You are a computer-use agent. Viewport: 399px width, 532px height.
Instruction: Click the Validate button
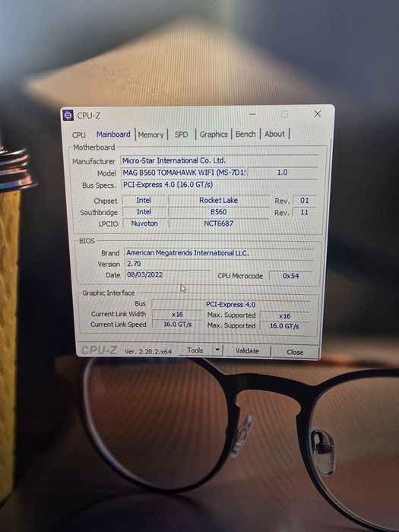click(247, 351)
